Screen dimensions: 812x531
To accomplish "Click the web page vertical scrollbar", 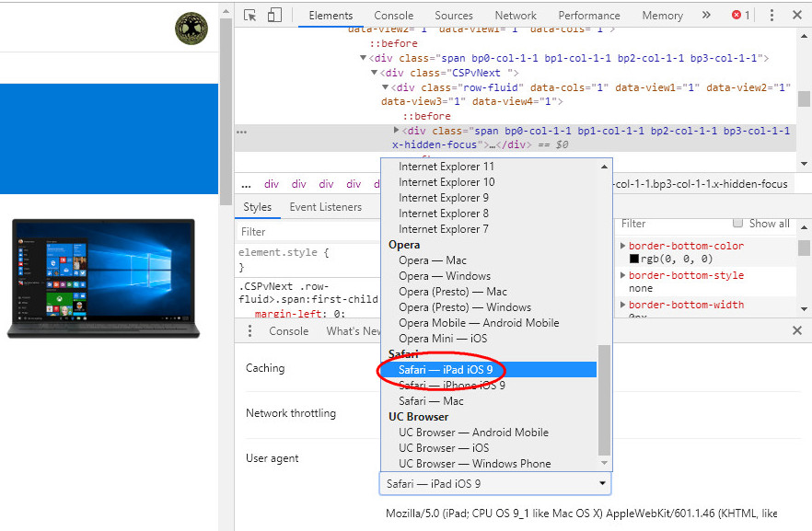I will pos(226,111).
